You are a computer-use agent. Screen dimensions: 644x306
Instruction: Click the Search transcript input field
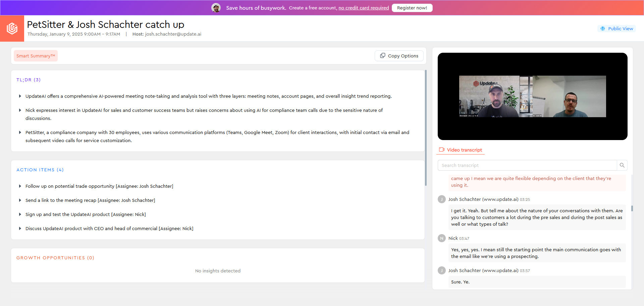click(x=527, y=165)
